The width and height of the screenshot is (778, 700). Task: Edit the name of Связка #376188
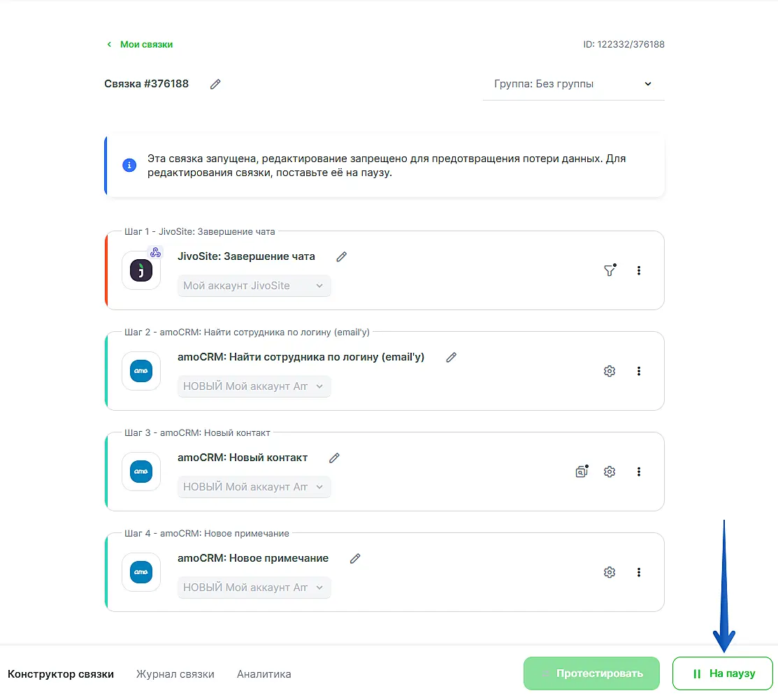coord(215,85)
